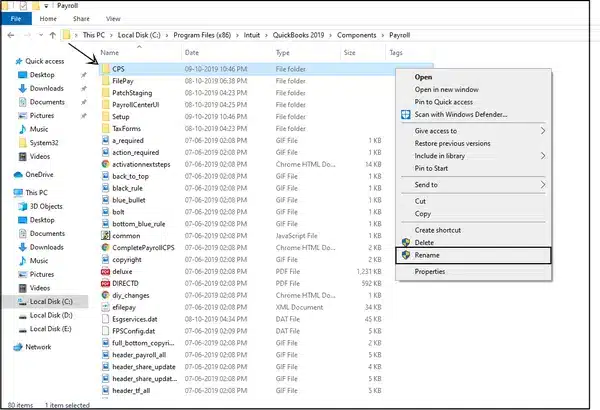Viewport: 600px width, 410px height.
Task: Click the copyright GIF file icon
Action: point(106,259)
